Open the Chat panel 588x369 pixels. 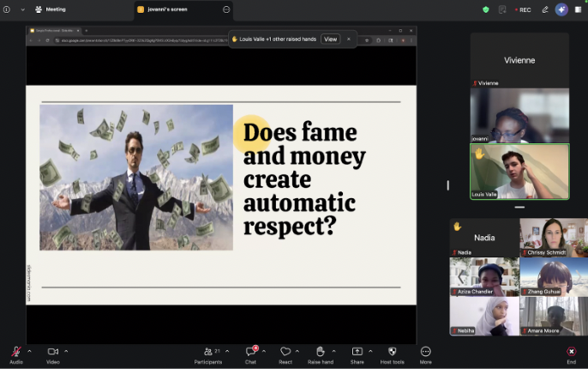[x=250, y=355]
